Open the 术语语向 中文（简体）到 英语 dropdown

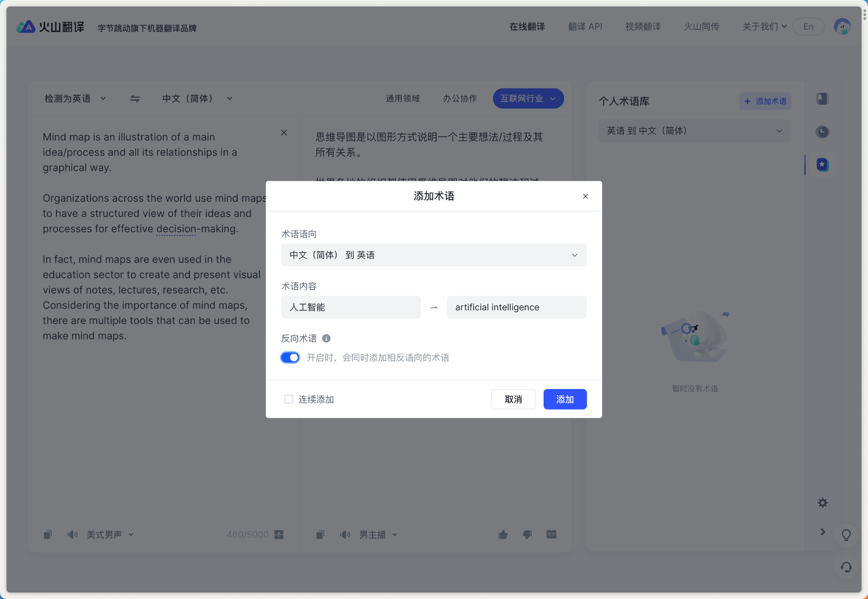click(434, 255)
